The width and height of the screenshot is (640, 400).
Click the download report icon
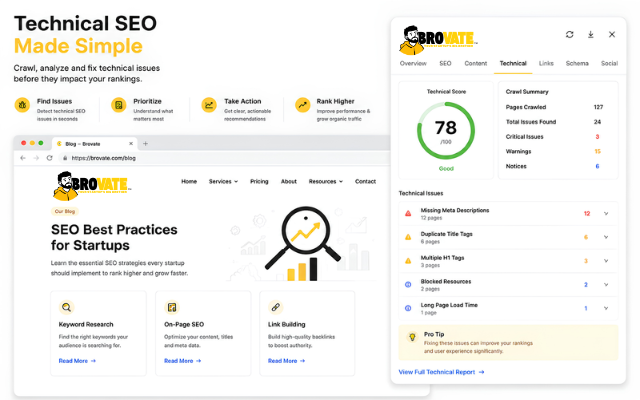[591, 35]
